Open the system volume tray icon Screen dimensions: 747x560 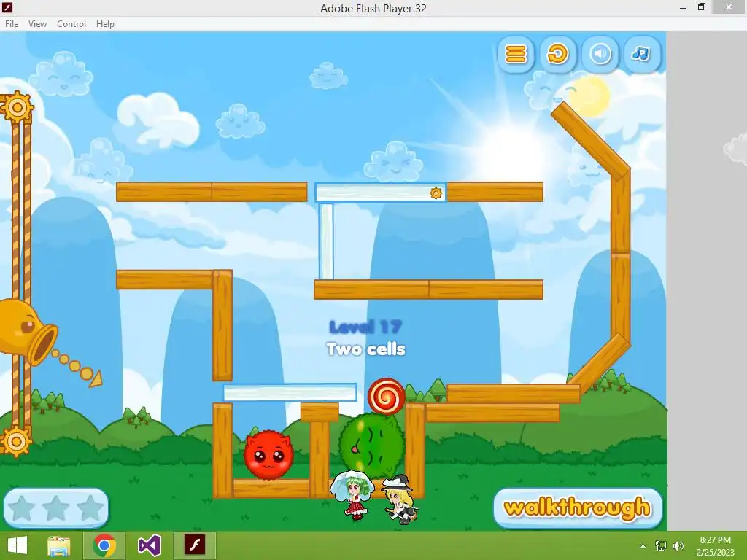coord(678,546)
